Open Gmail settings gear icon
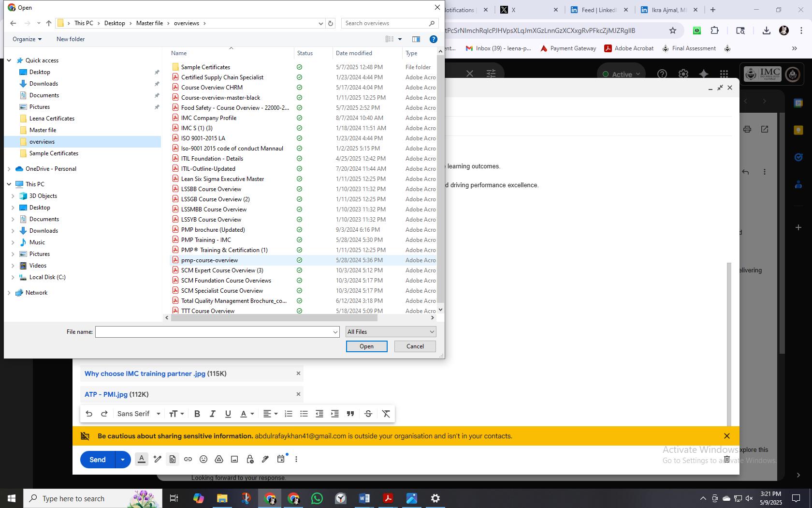This screenshot has width=812, height=508. 683,74
